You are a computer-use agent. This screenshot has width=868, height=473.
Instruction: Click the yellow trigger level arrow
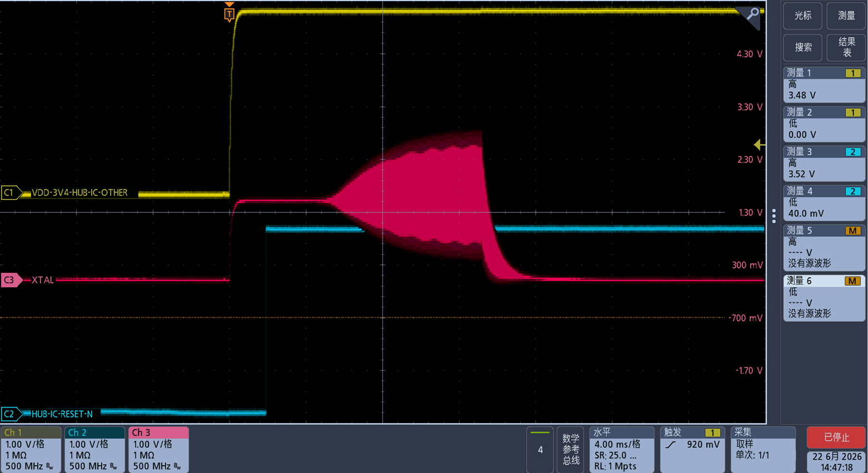tap(759, 145)
